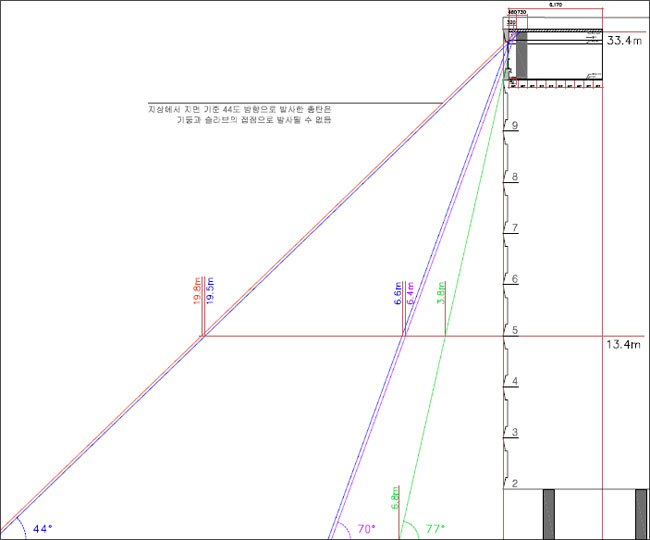Select floor number 9 label
Screen dimensions: 650x540
point(514,127)
